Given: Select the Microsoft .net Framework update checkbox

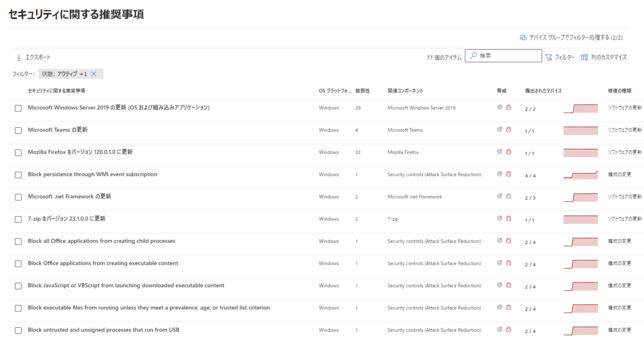Looking at the screenshot, I should [18, 197].
